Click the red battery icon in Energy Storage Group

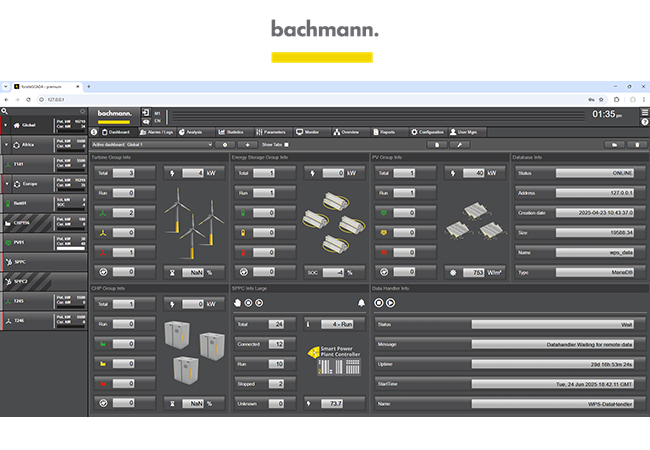(x=243, y=252)
